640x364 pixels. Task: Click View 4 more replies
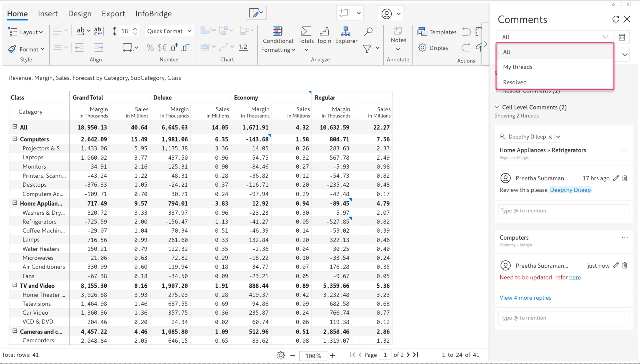(525, 298)
